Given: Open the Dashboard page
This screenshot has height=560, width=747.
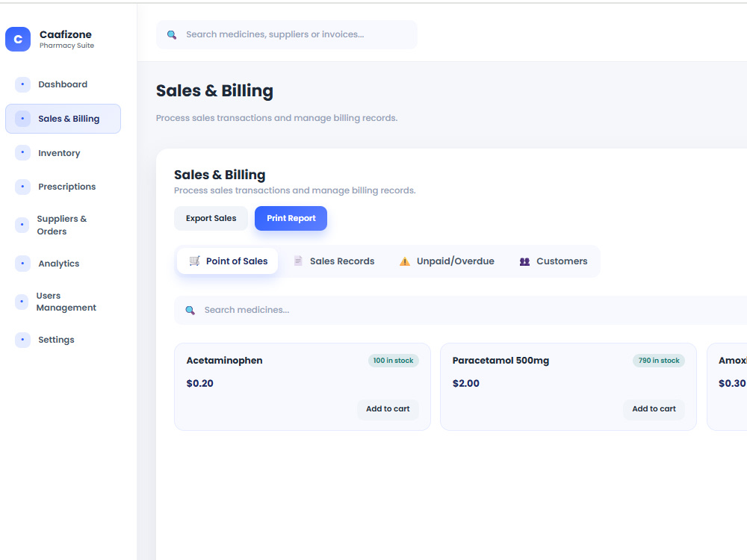Looking at the screenshot, I should (63, 84).
